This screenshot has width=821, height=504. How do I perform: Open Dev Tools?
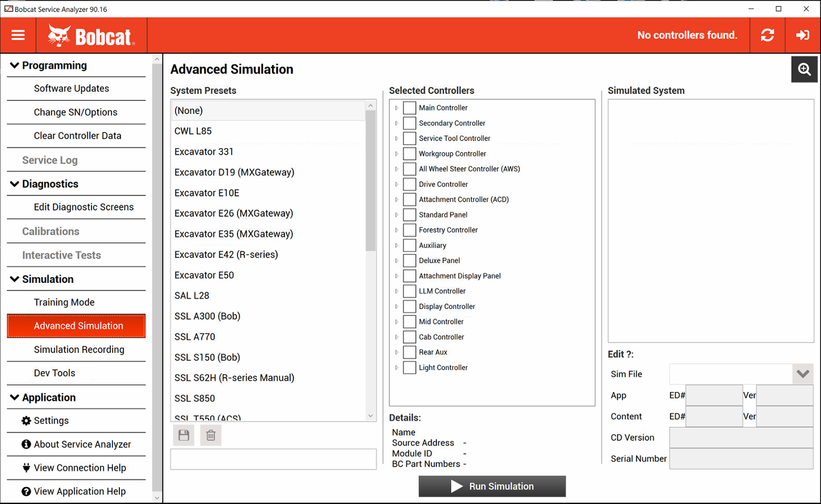76,373
